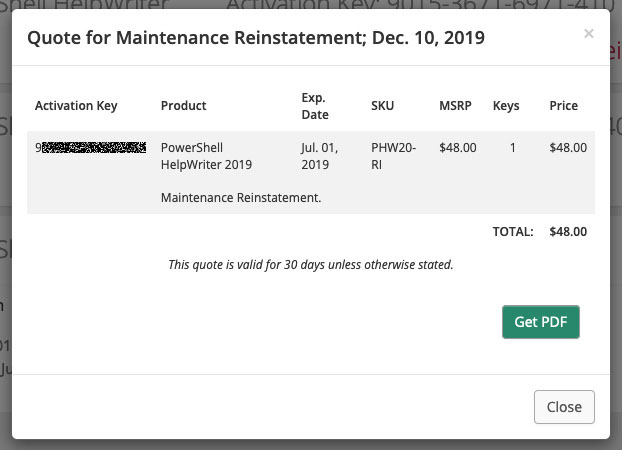Click the Product column header
Image resolution: width=622 pixels, height=450 pixels.
pyautogui.click(x=184, y=106)
